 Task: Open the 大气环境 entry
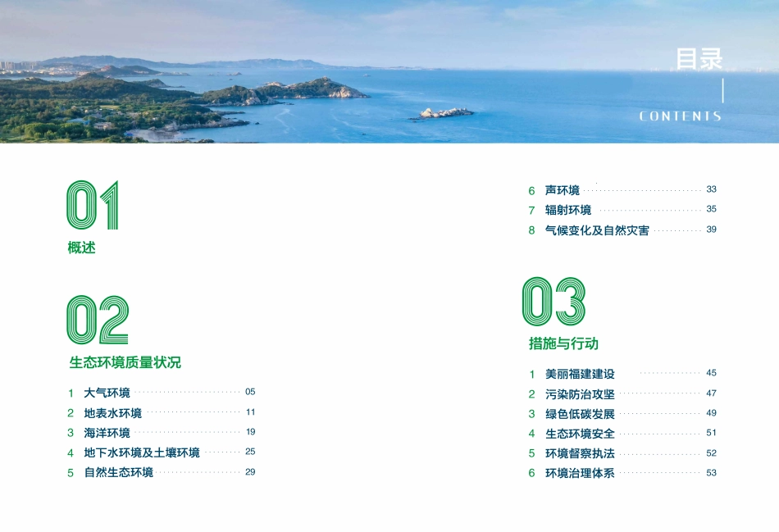point(107,393)
